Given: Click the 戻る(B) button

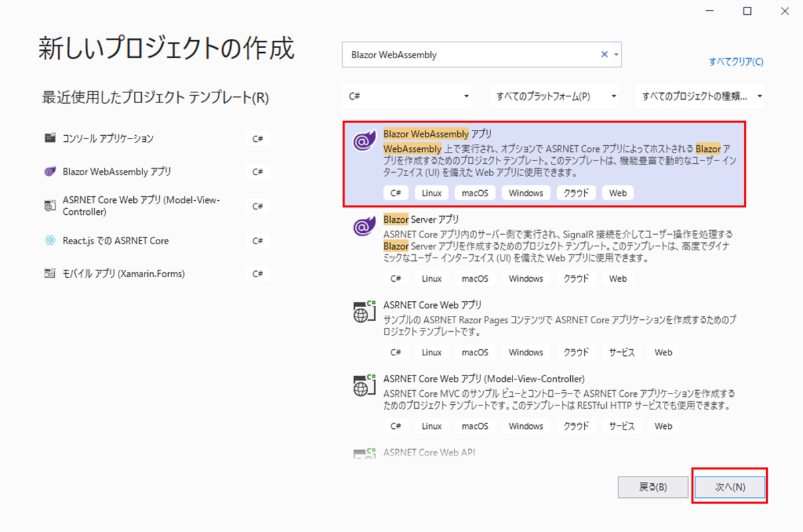Looking at the screenshot, I should (652, 487).
